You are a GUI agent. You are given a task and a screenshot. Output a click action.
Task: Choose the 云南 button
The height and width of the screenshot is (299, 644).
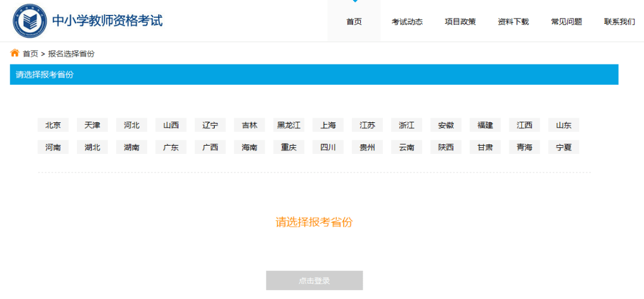pyautogui.click(x=407, y=147)
